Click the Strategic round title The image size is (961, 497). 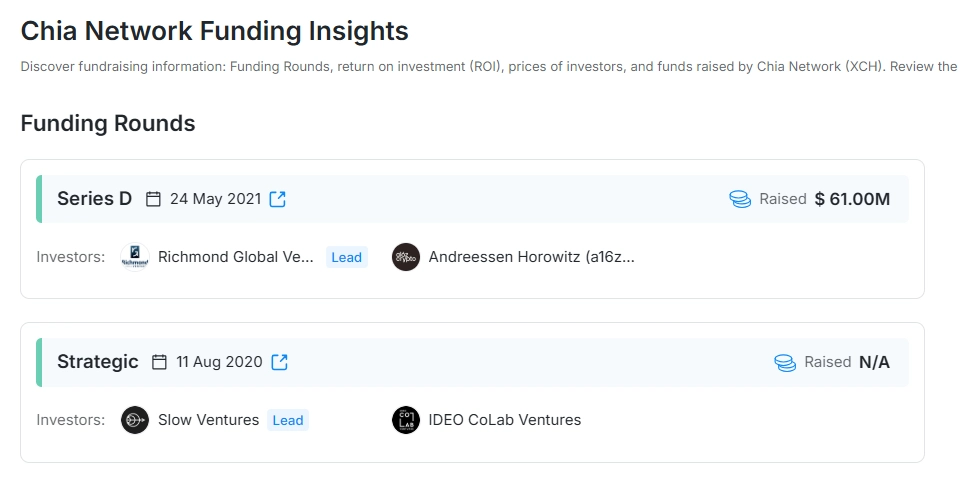[x=97, y=362]
